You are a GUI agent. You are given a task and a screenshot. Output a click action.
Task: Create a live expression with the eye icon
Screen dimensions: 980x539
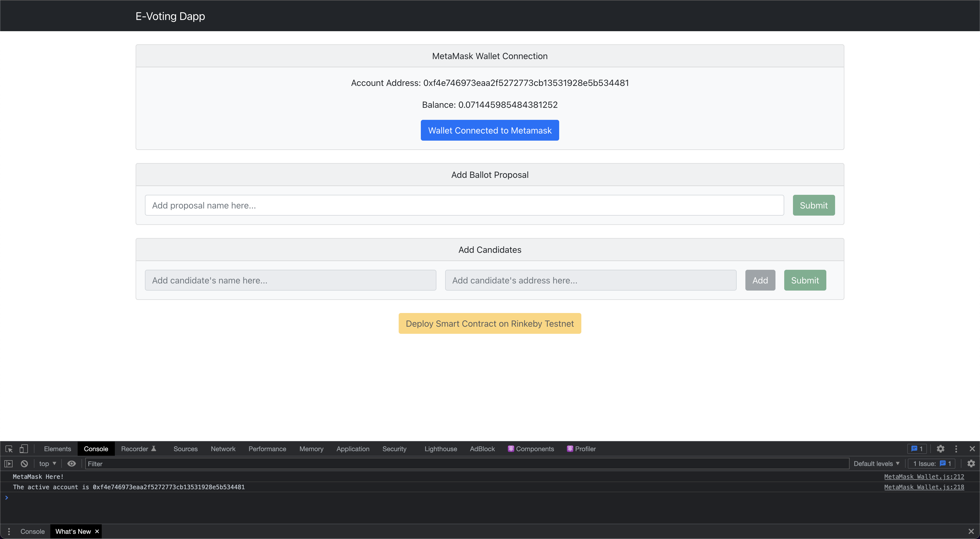(72, 463)
